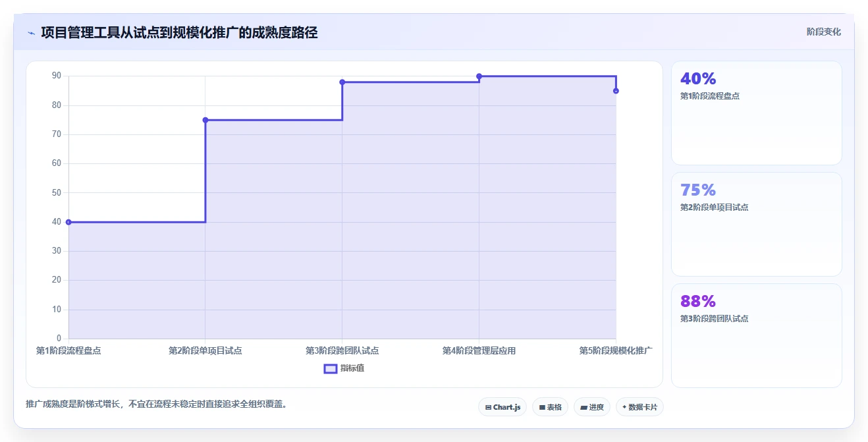Click x-axis label 第3阶段跨团队试点
Viewport: 868px width, 442px height.
pyautogui.click(x=342, y=351)
